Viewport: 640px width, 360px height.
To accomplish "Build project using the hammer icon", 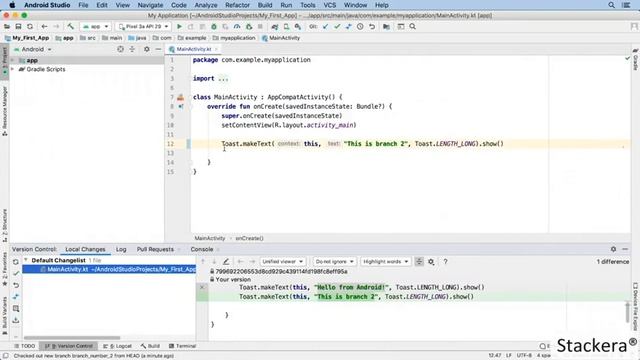I will tap(71, 27).
